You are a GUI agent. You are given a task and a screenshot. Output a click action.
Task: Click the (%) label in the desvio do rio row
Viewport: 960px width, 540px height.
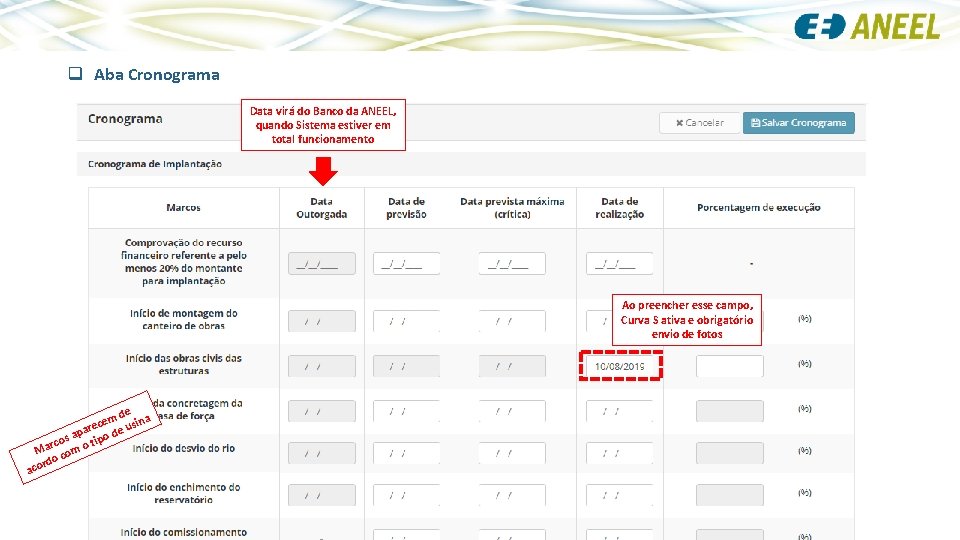[804, 451]
